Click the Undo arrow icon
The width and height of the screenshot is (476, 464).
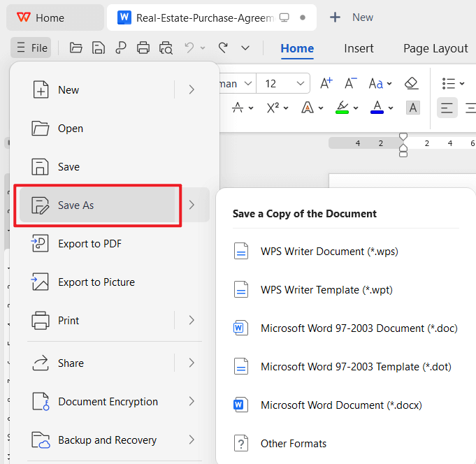pos(189,48)
